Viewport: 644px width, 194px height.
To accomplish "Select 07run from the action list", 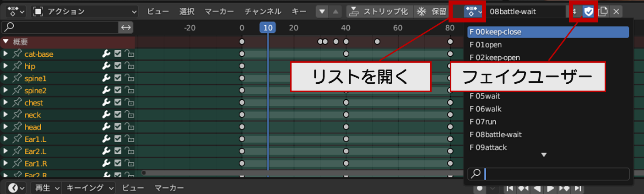I will click(x=483, y=122).
